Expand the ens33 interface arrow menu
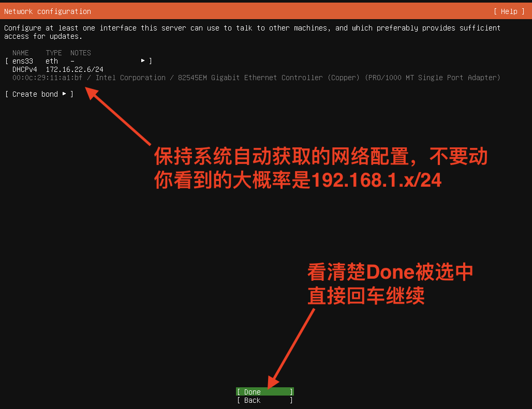Screen dimensions: 532x409 click(x=143, y=60)
